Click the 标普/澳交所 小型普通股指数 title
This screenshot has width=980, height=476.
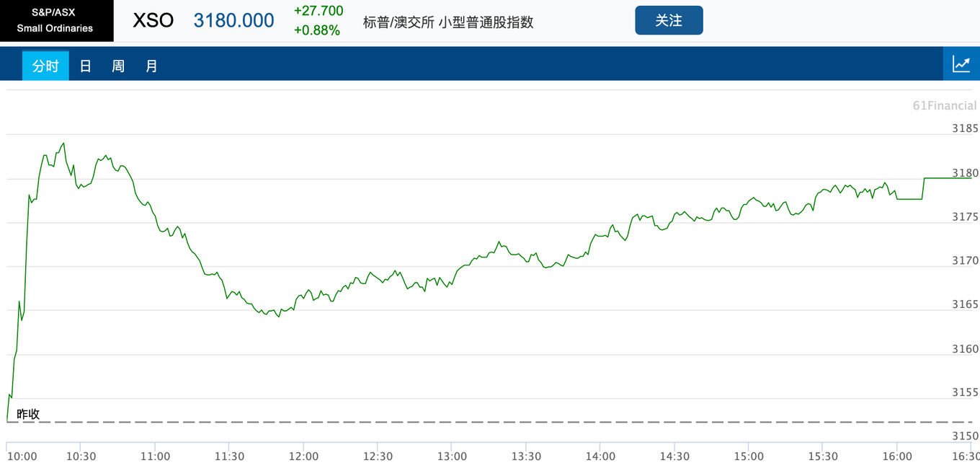point(448,22)
